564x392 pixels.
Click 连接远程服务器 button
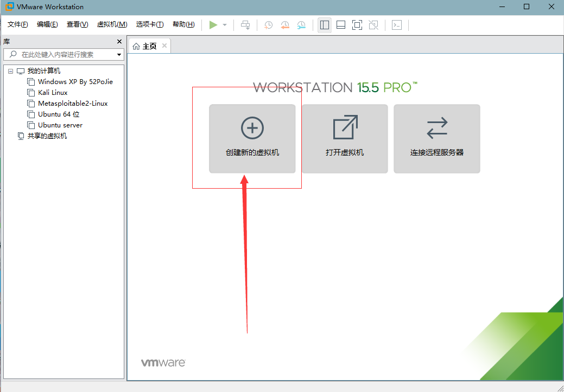click(436, 139)
